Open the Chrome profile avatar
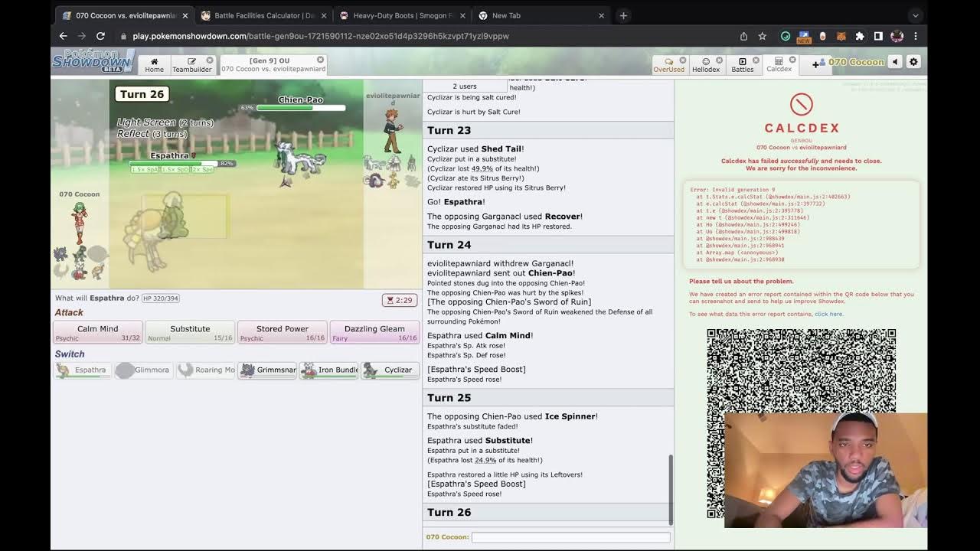The image size is (980, 551). point(897,36)
